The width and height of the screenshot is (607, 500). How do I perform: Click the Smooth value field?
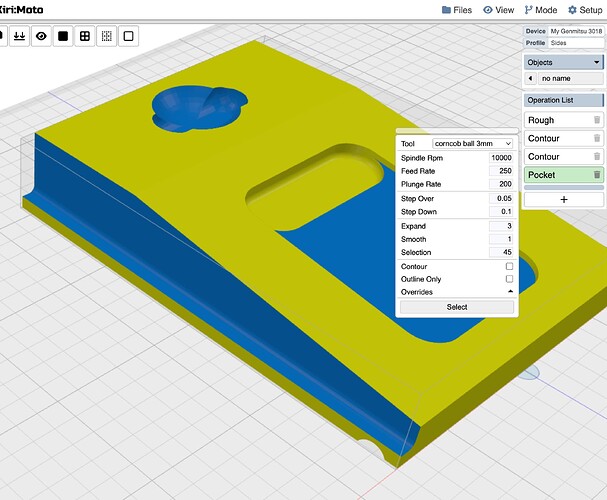(x=501, y=239)
